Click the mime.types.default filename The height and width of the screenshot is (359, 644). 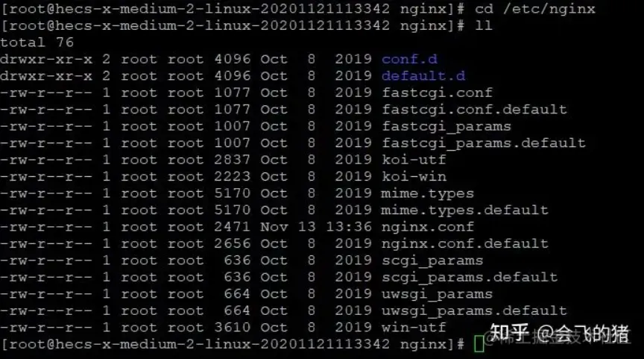465,210
